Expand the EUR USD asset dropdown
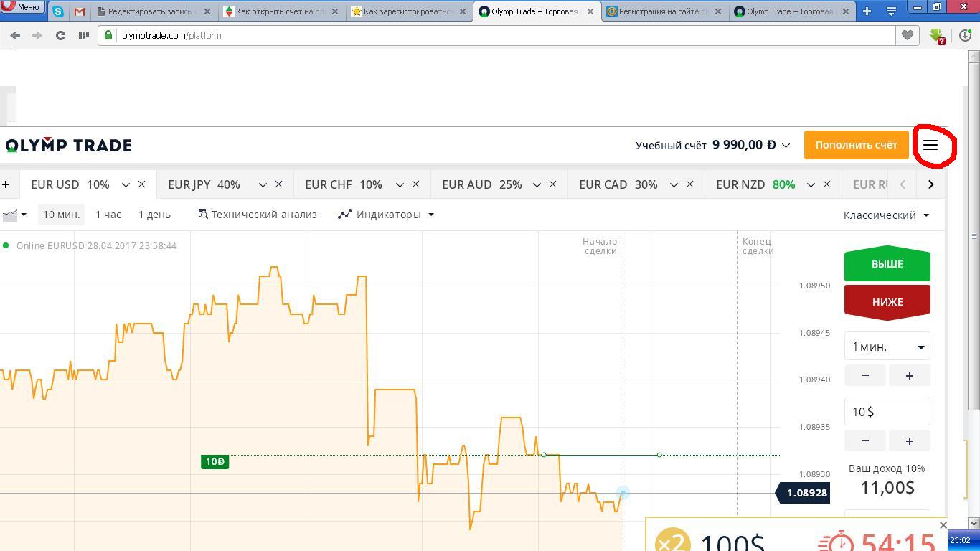Screen dimensions: 980x551 click(126, 184)
